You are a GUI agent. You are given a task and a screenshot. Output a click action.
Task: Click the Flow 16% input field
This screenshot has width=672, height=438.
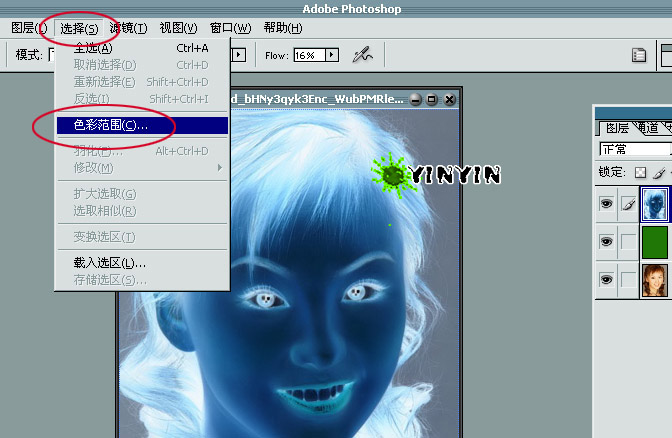309,55
